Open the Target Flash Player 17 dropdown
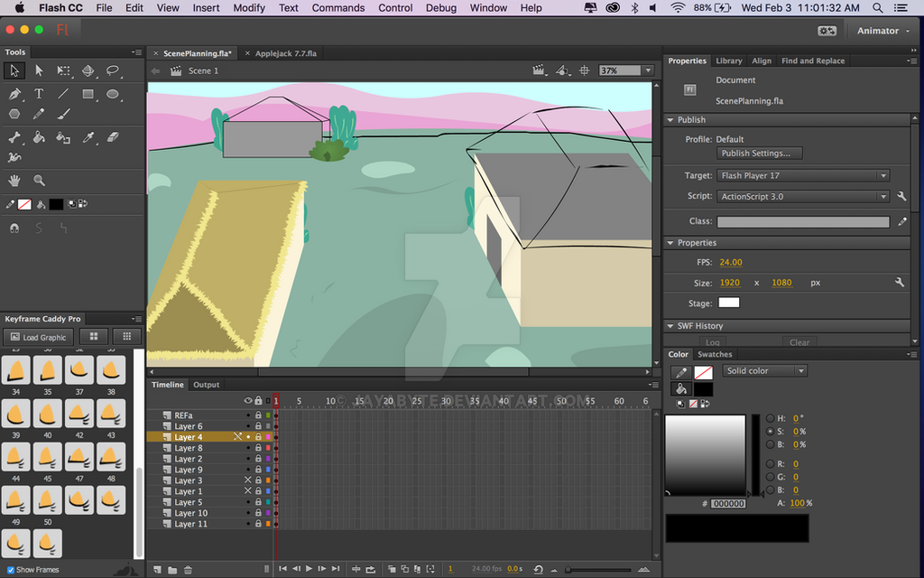924x578 pixels. [x=803, y=175]
